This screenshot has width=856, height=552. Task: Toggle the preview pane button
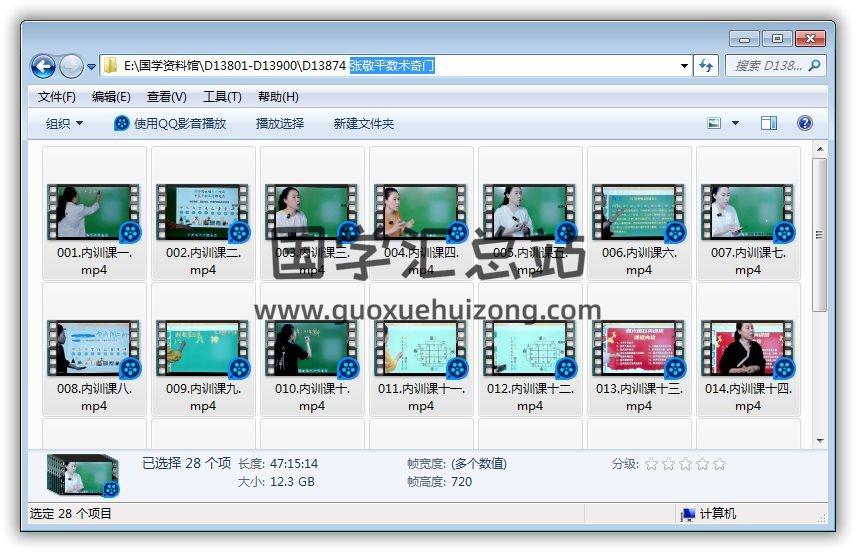point(769,123)
